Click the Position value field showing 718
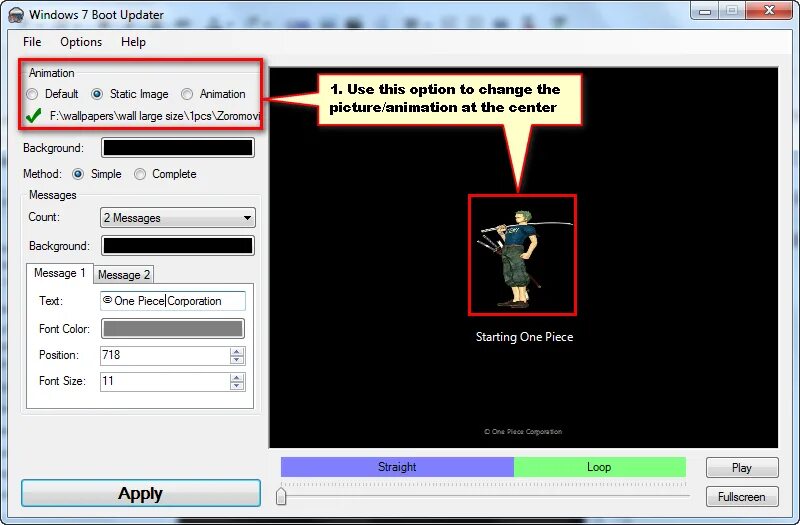Image resolution: width=800 pixels, height=525 pixels. click(165, 355)
